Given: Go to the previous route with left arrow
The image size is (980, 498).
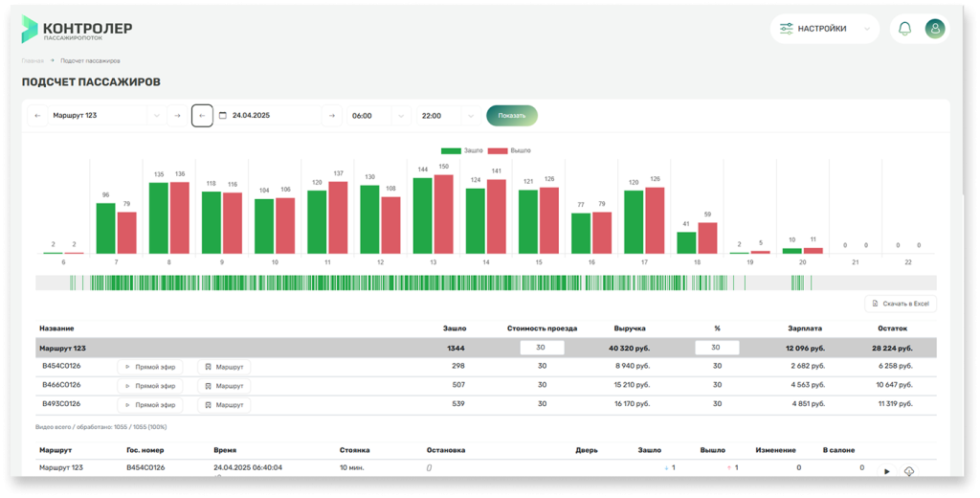Looking at the screenshot, I should pos(37,116).
